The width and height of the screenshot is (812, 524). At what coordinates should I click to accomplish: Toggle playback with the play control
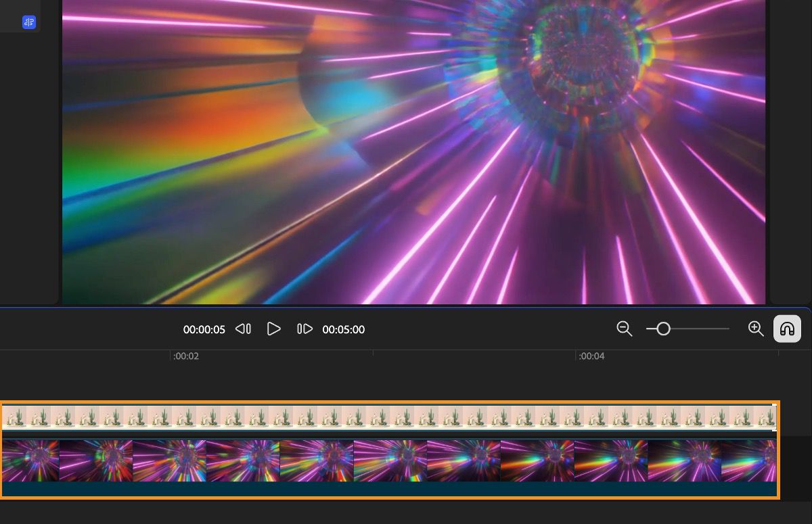coord(273,329)
